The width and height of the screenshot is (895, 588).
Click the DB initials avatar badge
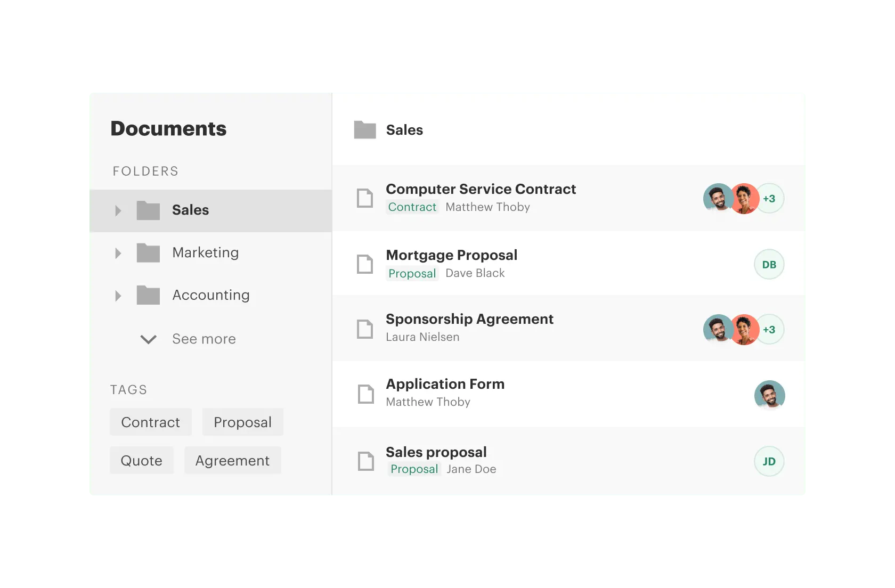click(769, 264)
